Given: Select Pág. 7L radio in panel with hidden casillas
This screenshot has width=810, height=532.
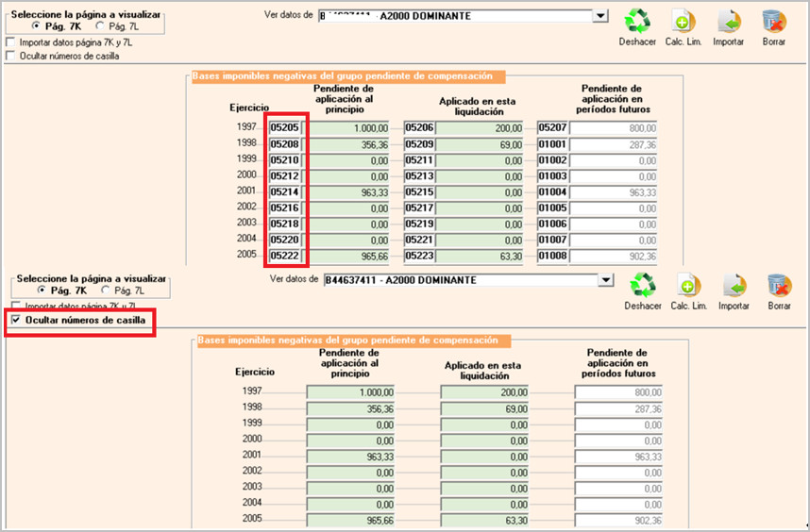Looking at the screenshot, I should click(106, 290).
